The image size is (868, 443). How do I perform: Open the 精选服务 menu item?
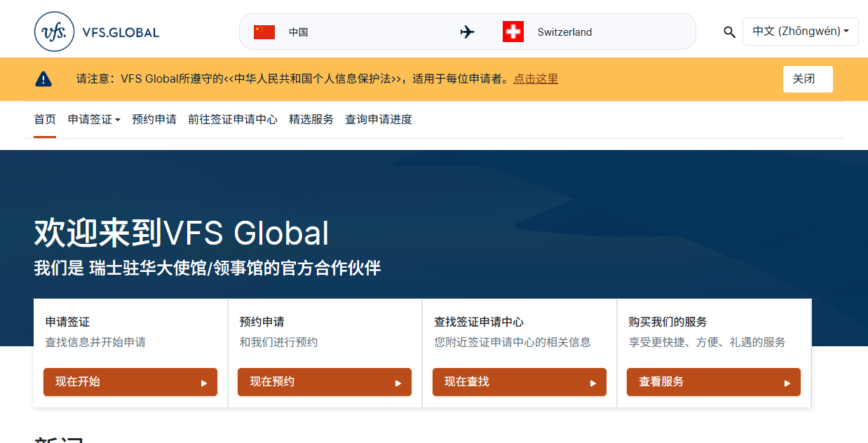(311, 119)
